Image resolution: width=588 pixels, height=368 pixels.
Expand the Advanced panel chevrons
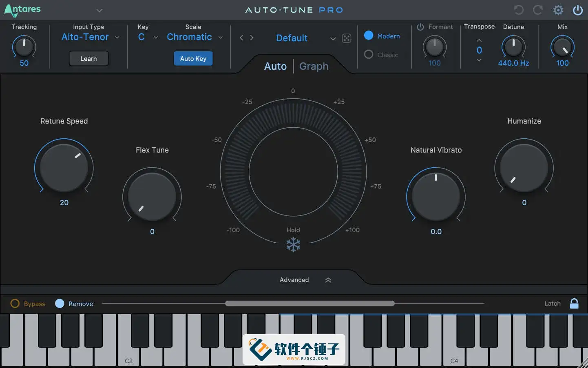[x=328, y=280]
